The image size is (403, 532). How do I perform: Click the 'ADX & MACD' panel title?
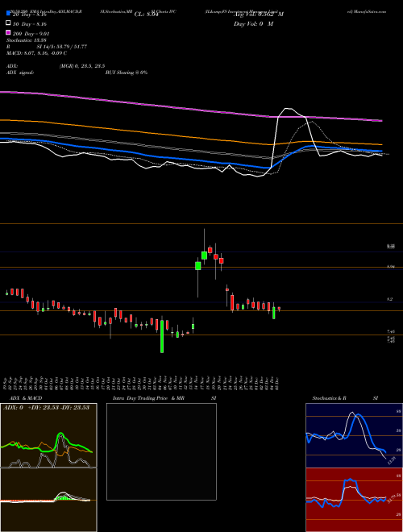pos(26,398)
